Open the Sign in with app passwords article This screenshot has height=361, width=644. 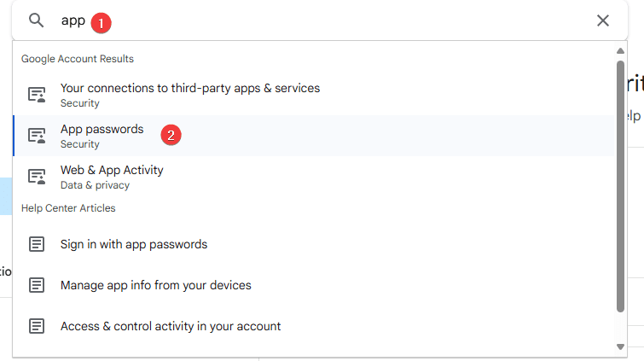click(134, 244)
